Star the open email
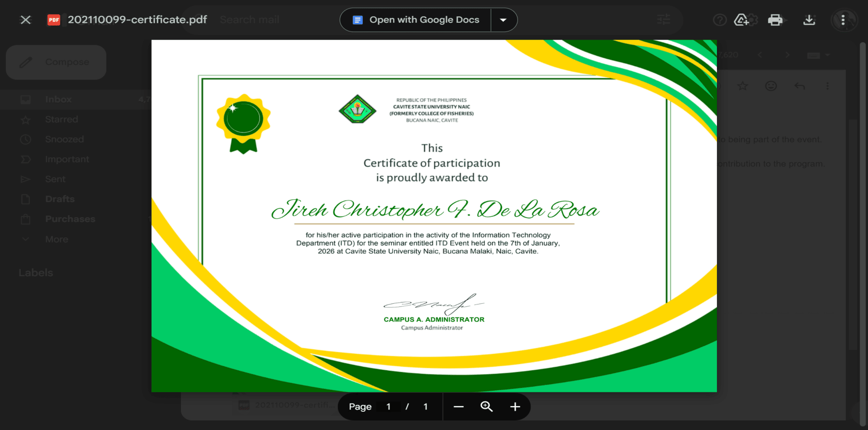This screenshot has height=430, width=868. (743, 86)
